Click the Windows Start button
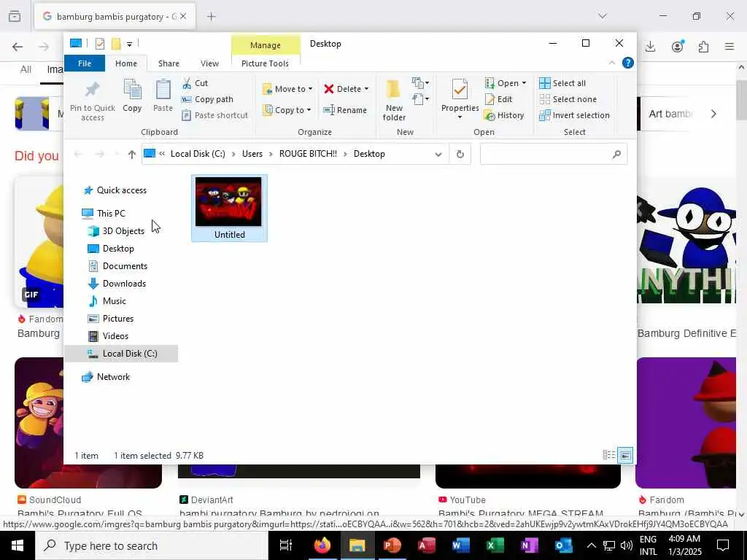The image size is (747, 560). click(x=17, y=545)
